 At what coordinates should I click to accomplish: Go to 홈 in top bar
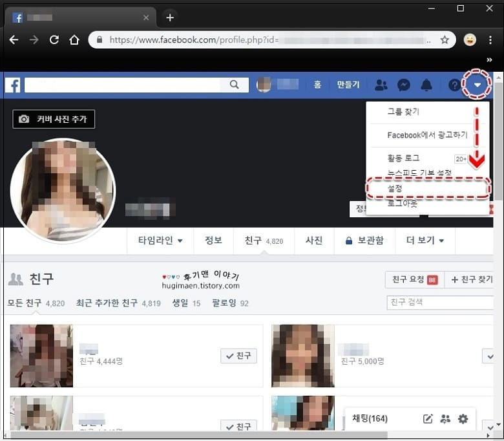click(317, 85)
